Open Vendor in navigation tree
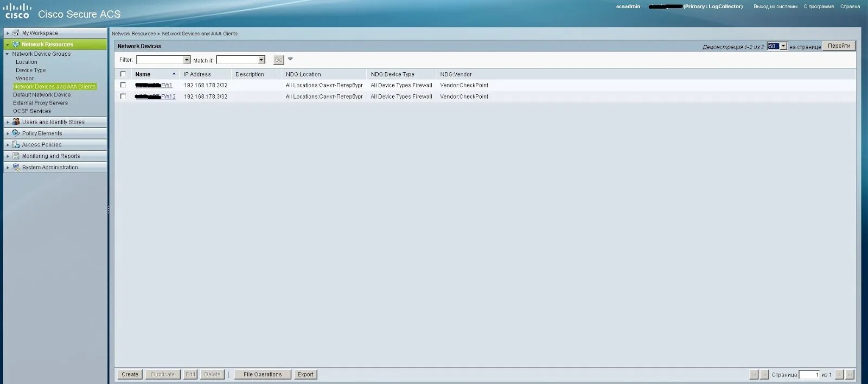Viewport: 868px width, 384px height. (25, 79)
